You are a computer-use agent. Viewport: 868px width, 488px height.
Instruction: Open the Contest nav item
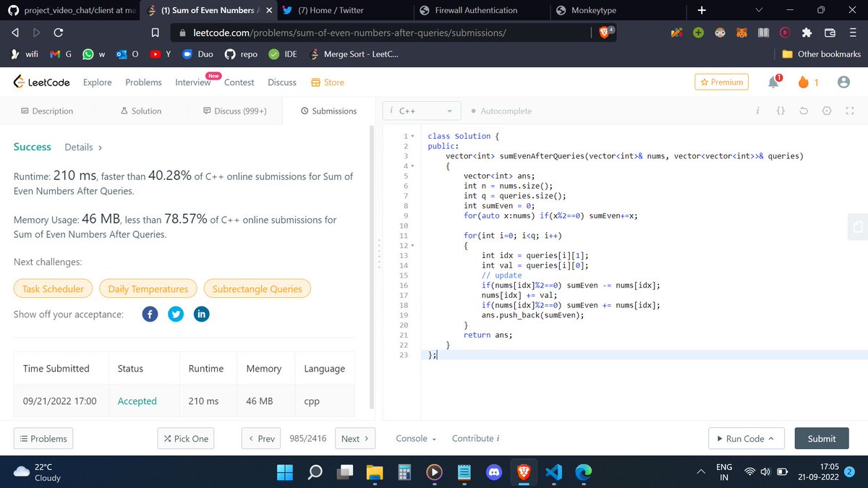pos(239,82)
